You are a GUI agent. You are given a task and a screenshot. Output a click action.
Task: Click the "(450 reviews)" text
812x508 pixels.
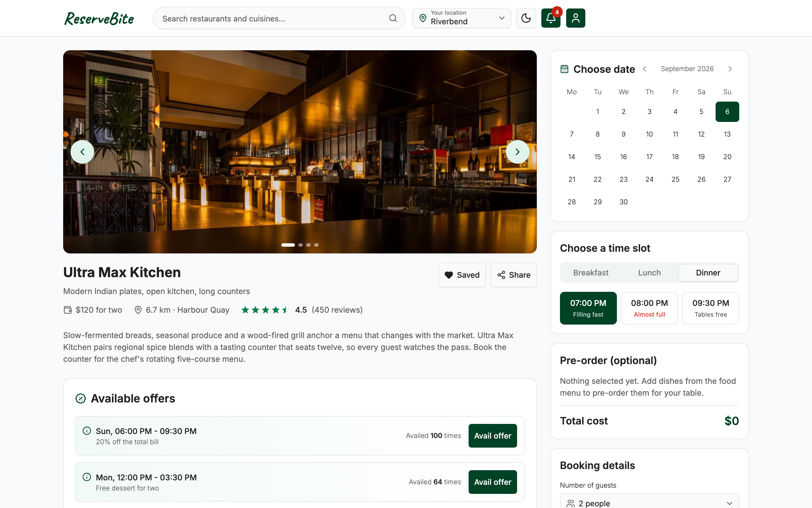pyautogui.click(x=337, y=310)
